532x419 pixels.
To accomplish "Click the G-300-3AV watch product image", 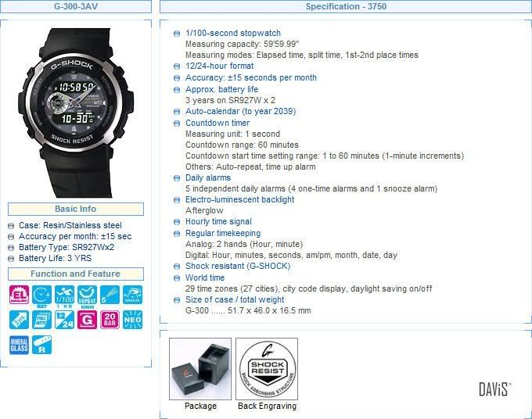I will pyautogui.click(x=76, y=113).
